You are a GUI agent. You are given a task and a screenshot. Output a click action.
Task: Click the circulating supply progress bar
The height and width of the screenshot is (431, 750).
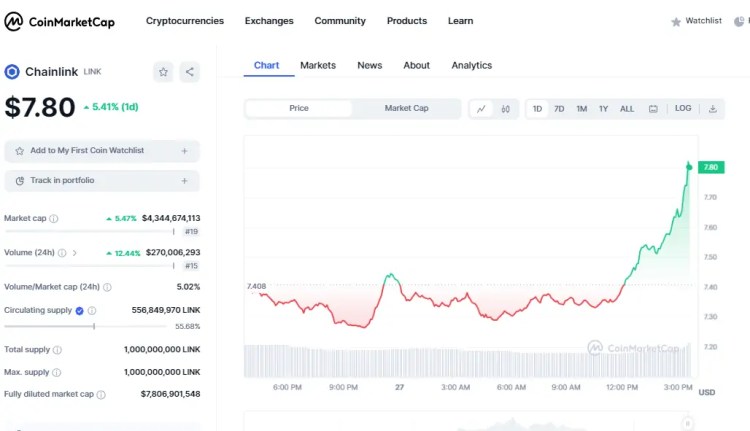point(86,326)
